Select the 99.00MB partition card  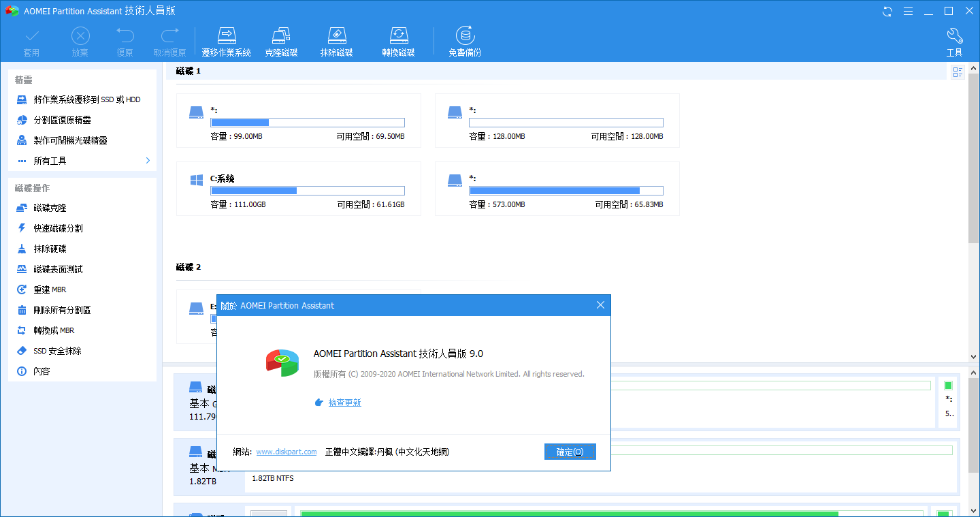[298, 121]
